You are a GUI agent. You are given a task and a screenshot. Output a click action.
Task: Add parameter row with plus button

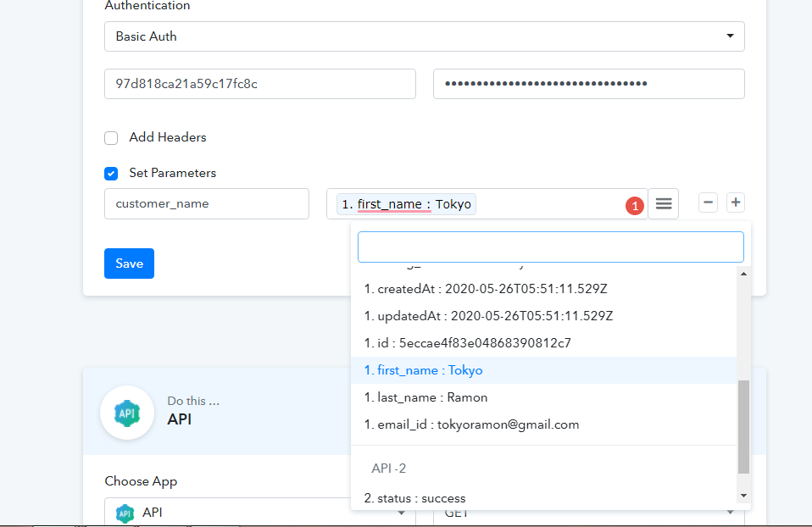[x=736, y=202]
